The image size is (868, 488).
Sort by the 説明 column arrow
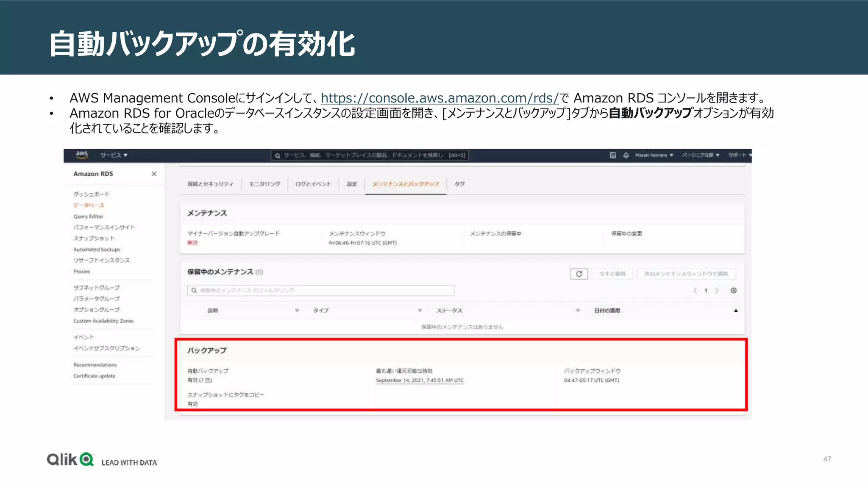pyautogui.click(x=297, y=311)
